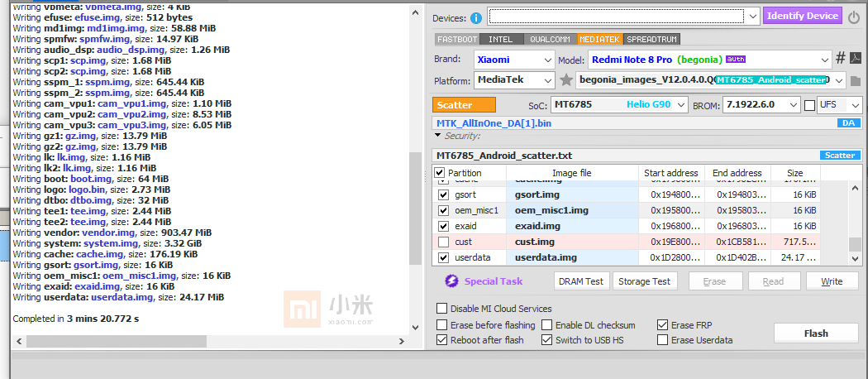Click the Write button

pyautogui.click(x=832, y=281)
